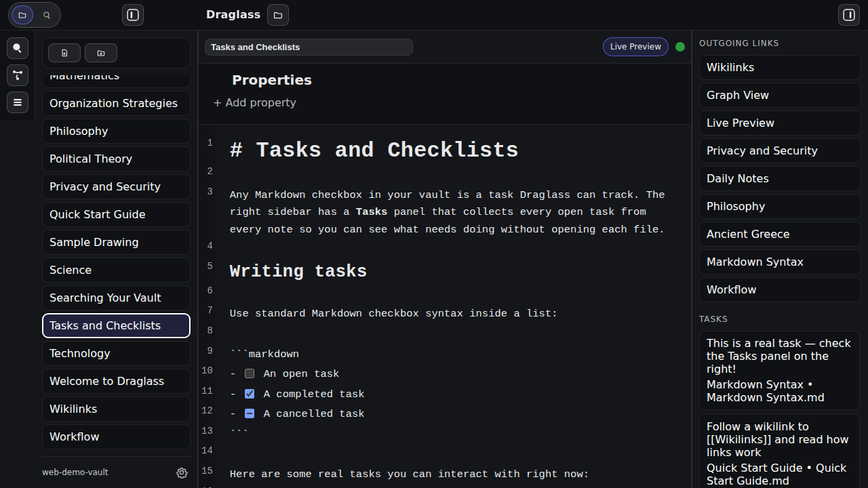
Task: Open the hamburger menu ribbon icon
Action: (18, 102)
